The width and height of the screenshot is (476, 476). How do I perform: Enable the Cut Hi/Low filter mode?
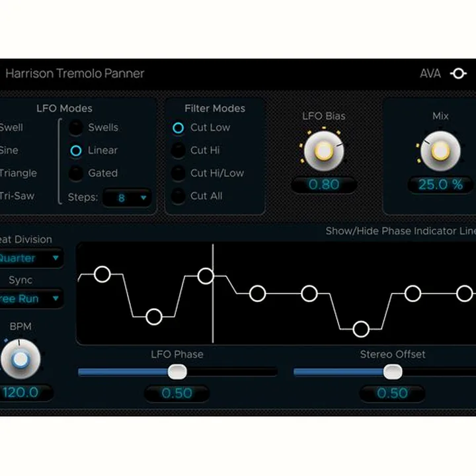pos(178,173)
